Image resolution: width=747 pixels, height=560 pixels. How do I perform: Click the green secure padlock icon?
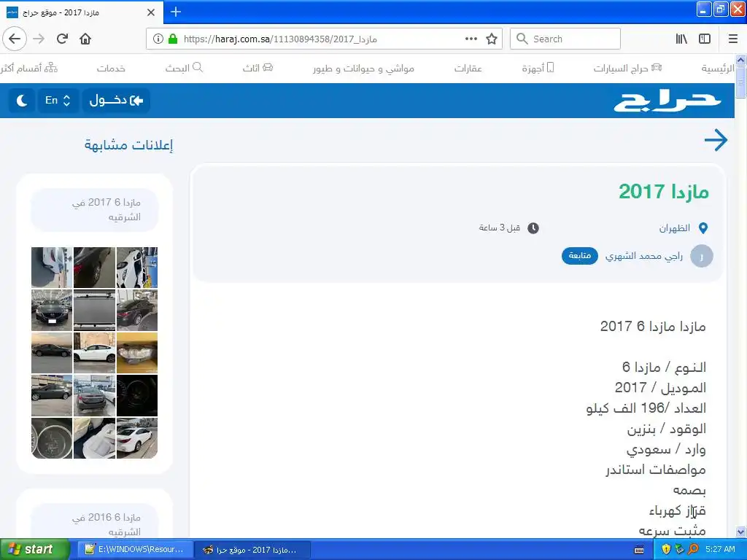tap(173, 39)
